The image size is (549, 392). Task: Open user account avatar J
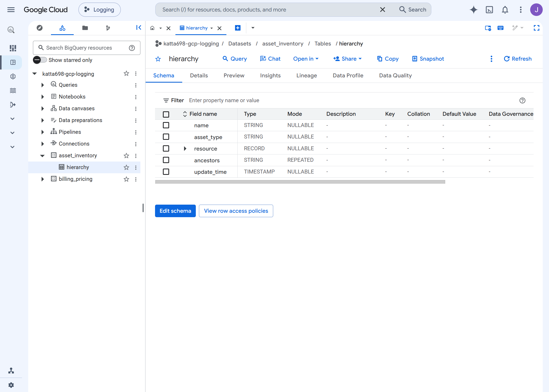(x=536, y=10)
